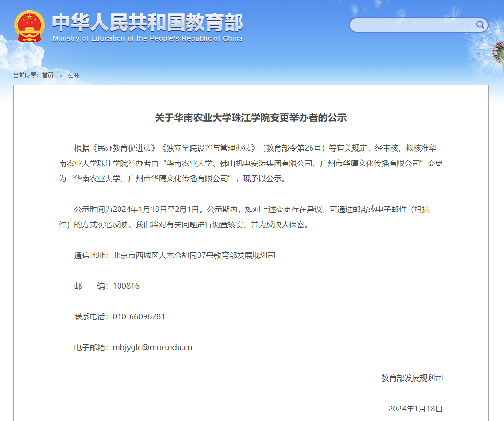Click the phone number 010-66096781

click(x=139, y=316)
